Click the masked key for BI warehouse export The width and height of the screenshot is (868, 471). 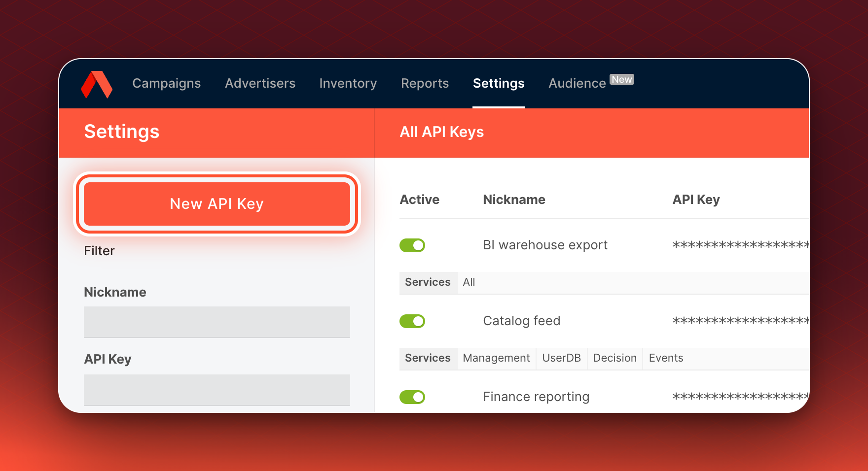point(741,245)
